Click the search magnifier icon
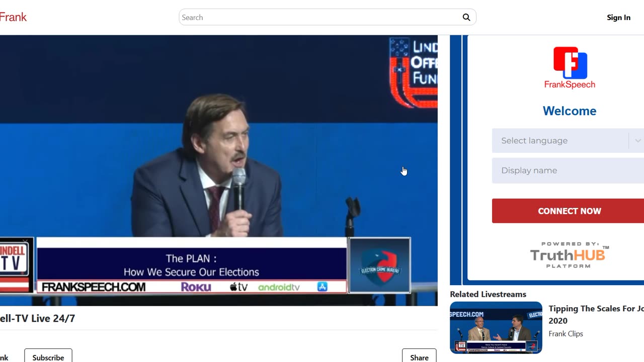 [466, 17]
